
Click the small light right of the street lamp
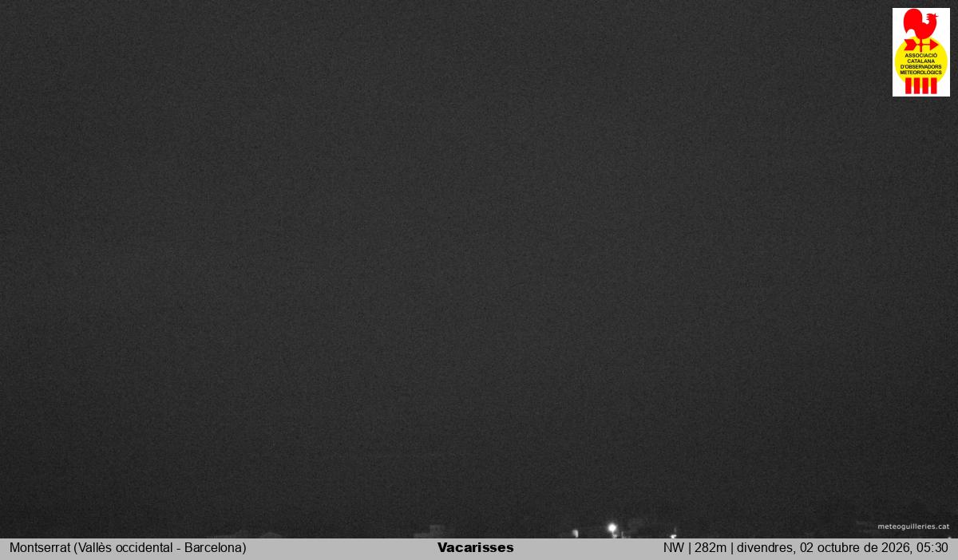pyautogui.click(x=674, y=535)
